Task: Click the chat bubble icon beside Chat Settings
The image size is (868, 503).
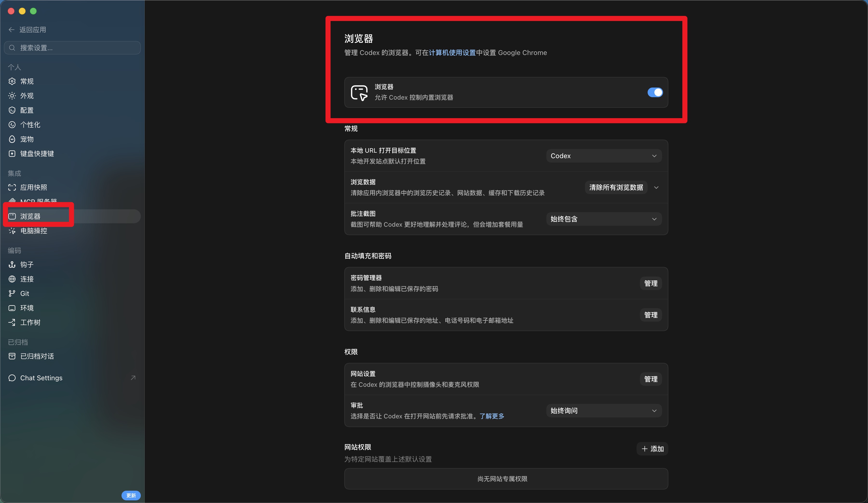Action: (x=12, y=378)
